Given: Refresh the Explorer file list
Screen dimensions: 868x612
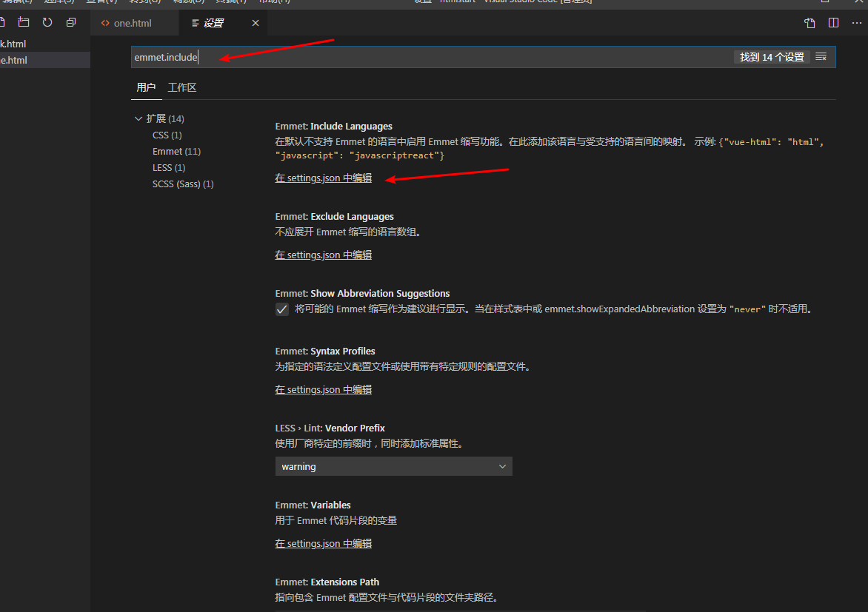Looking at the screenshot, I should pyautogui.click(x=47, y=22).
